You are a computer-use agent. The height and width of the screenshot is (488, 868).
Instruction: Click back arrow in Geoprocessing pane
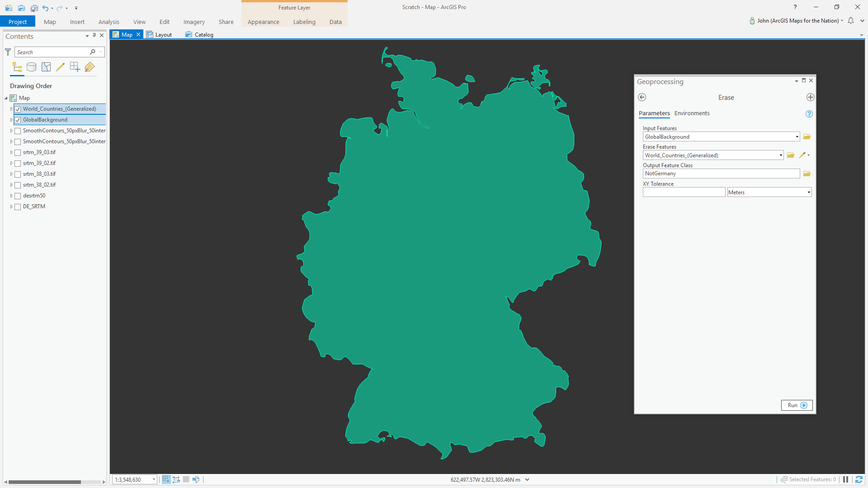(x=642, y=98)
